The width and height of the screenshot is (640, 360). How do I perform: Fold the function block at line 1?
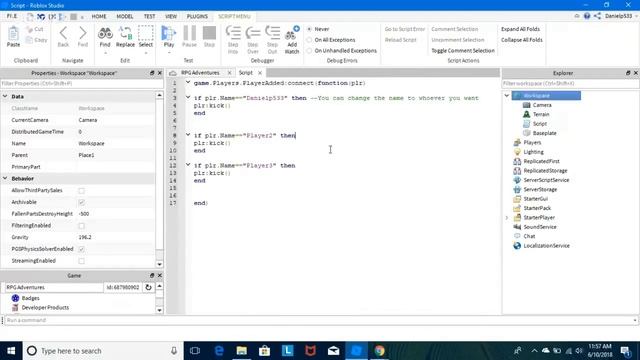point(188,82)
